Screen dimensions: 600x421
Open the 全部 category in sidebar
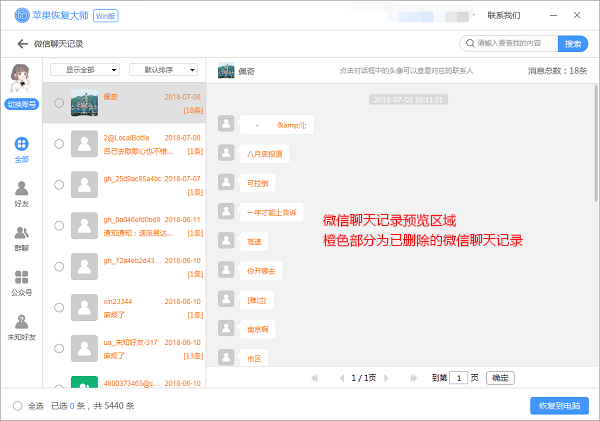21,150
